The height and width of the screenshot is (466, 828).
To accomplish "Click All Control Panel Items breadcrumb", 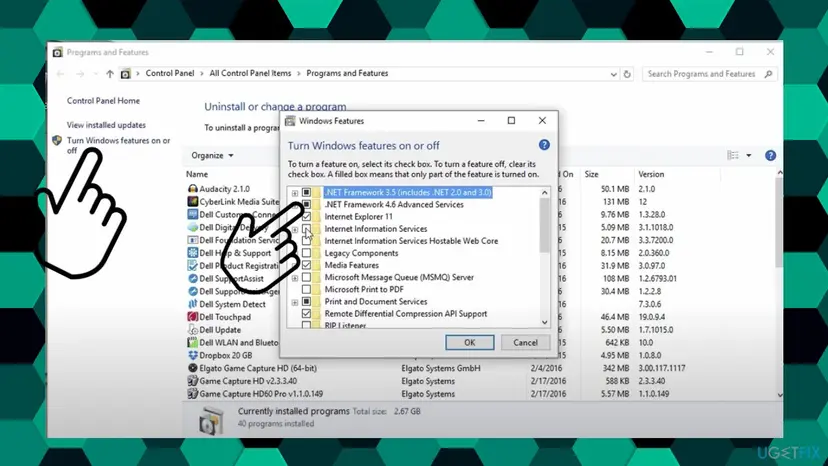I will click(x=250, y=73).
